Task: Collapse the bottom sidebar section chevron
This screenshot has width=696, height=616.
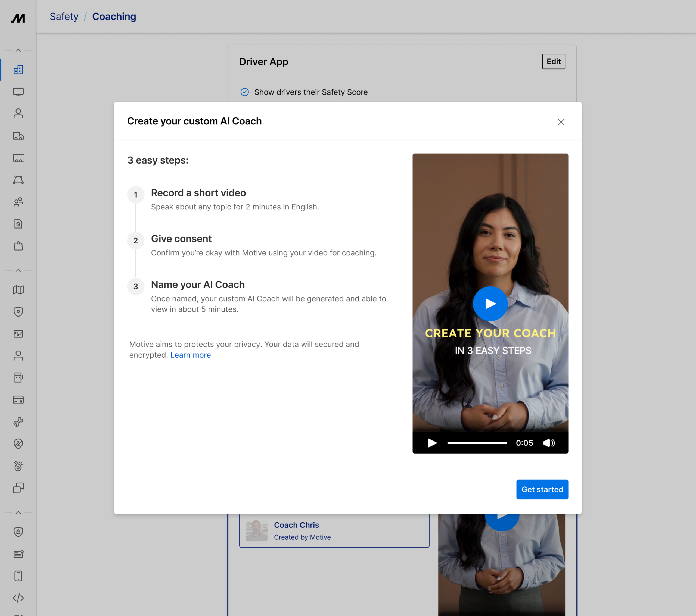Action: tap(18, 512)
